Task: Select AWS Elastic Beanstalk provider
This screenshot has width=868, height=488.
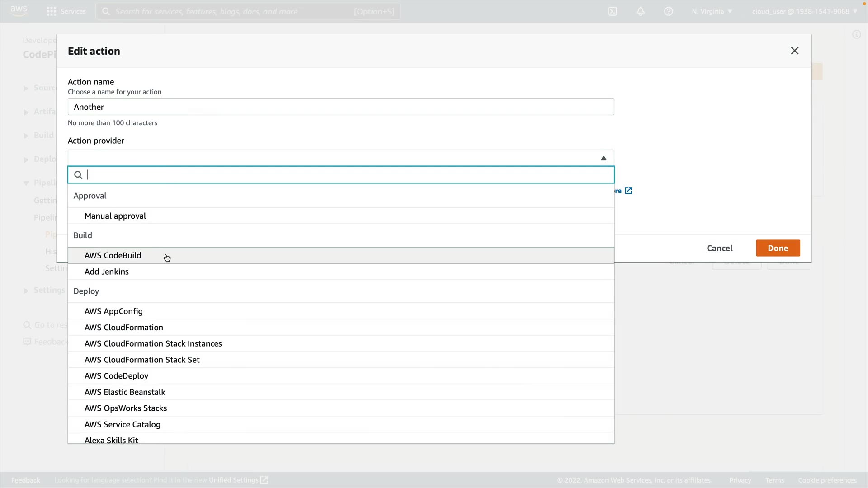Action: point(125,392)
